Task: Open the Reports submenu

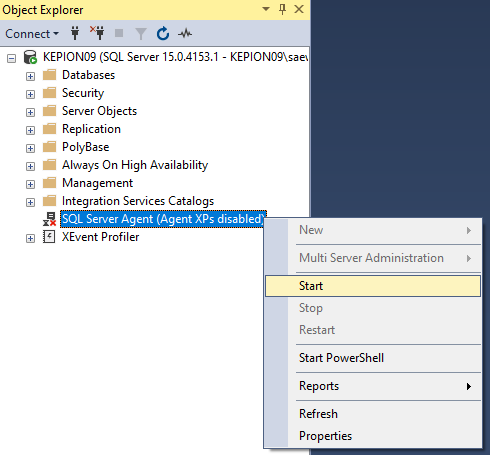Action: click(373, 386)
